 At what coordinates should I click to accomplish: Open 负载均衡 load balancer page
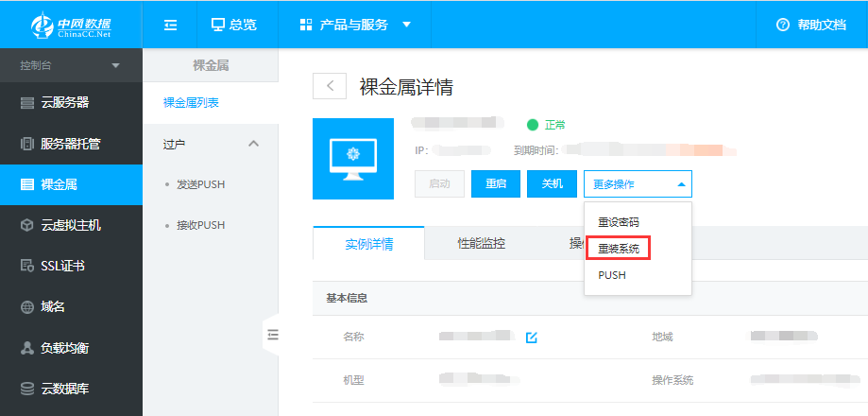pos(71,348)
